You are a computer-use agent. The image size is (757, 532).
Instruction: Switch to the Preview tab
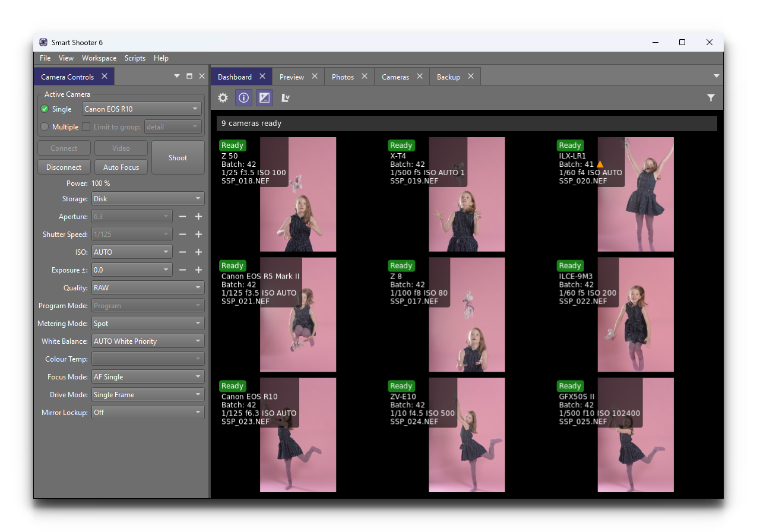(292, 77)
